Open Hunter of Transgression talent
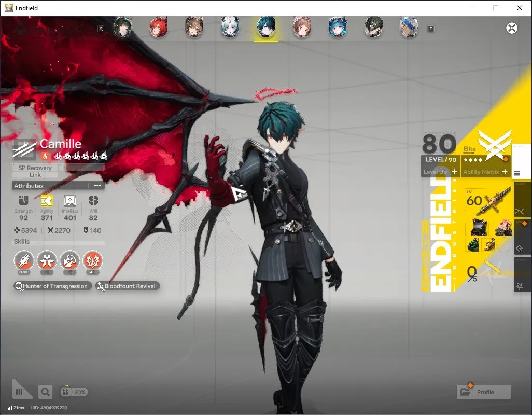Viewport: 532px width, 415px height. pyautogui.click(x=52, y=286)
